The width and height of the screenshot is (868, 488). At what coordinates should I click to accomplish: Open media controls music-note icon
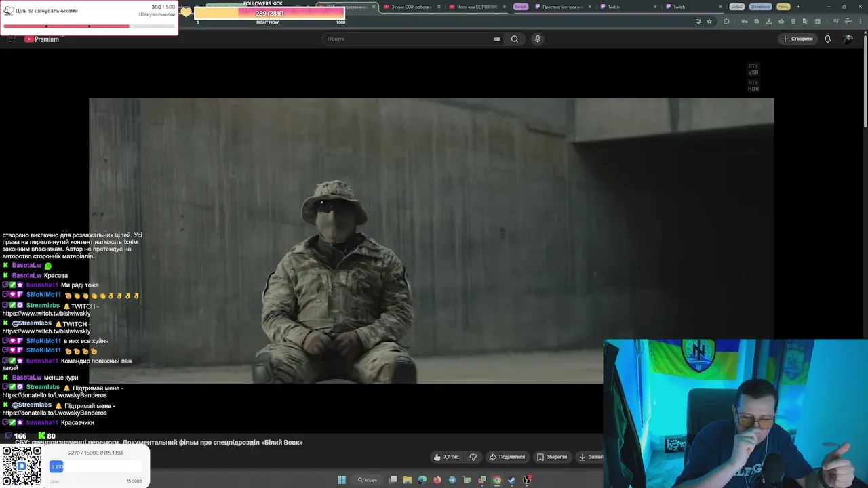pos(836,21)
